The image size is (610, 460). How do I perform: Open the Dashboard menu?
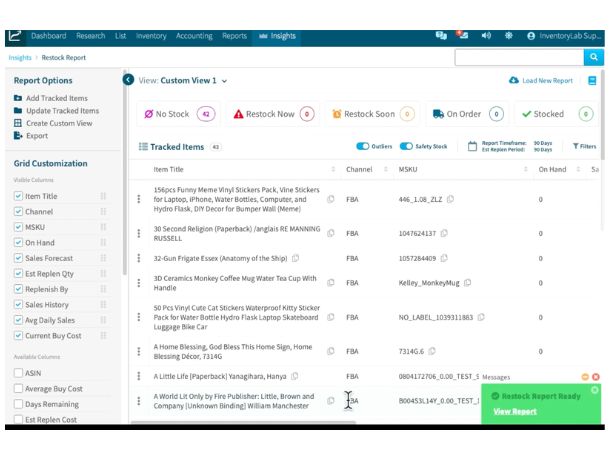click(49, 36)
